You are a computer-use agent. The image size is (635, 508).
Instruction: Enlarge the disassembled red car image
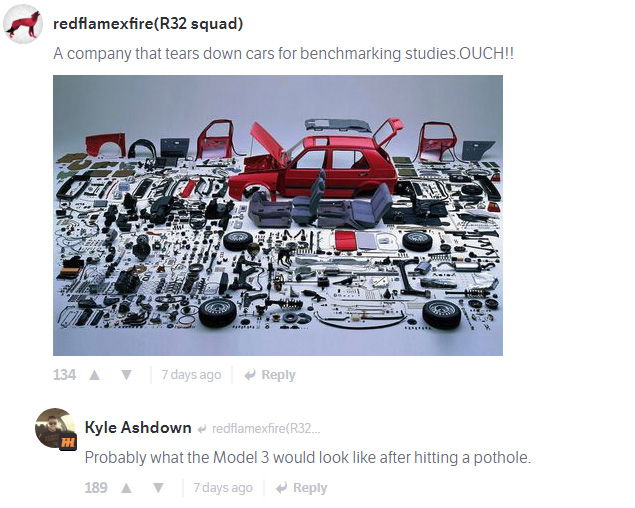(278, 216)
